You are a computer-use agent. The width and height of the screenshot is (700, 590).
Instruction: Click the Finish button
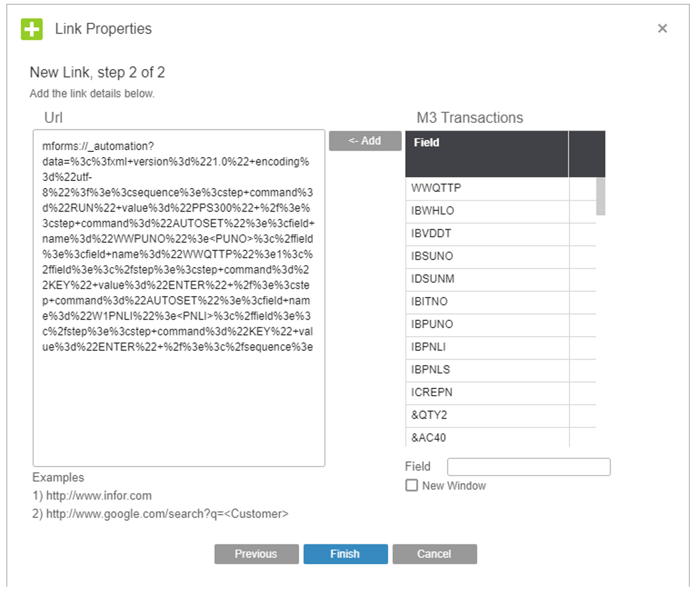(x=345, y=554)
